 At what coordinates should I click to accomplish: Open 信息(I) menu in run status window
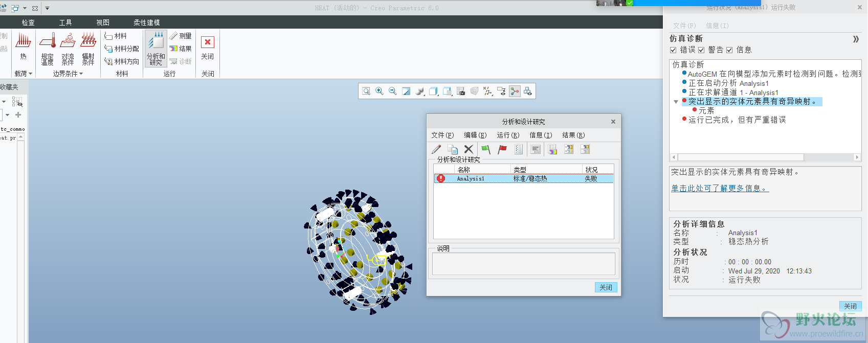point(717,26)
